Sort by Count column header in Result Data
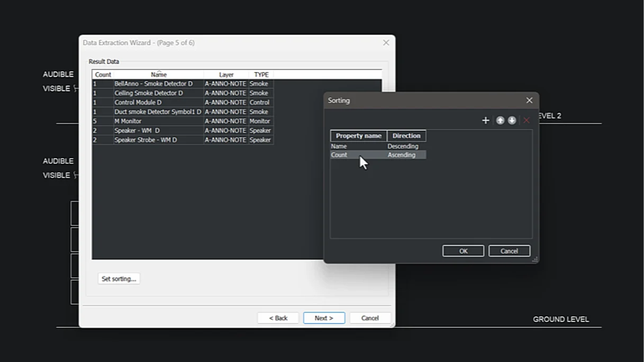Viewport: 644px width, 362px height. pyautogui.click(x=103, y=75)
